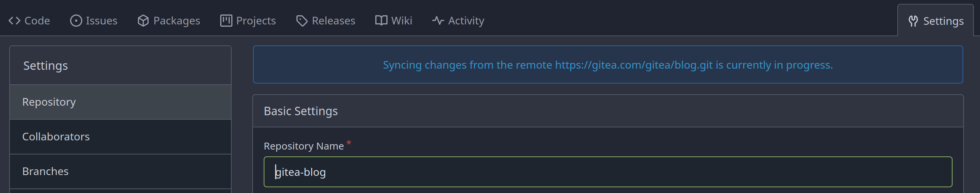980x193 pixels.
Task: Click the Packages box icon
Action: pos(143,21)
